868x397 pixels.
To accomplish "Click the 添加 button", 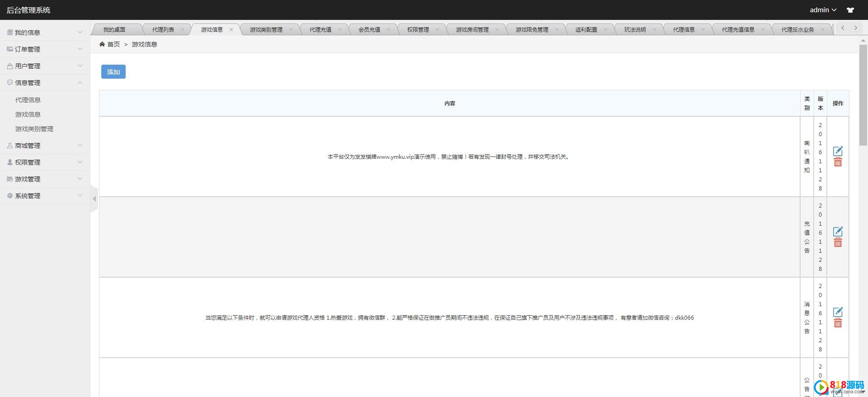I will (x=113, y=72).
